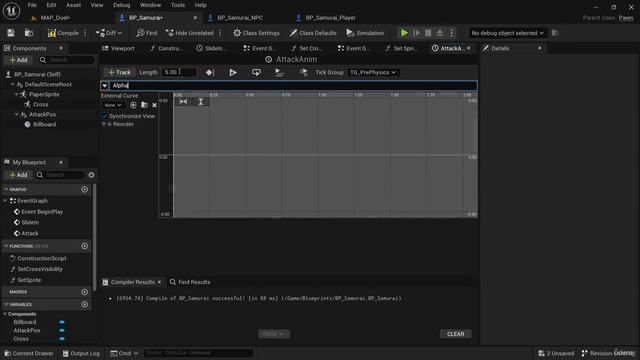Add a new graph with plus icon

click(x=84, y=189)
